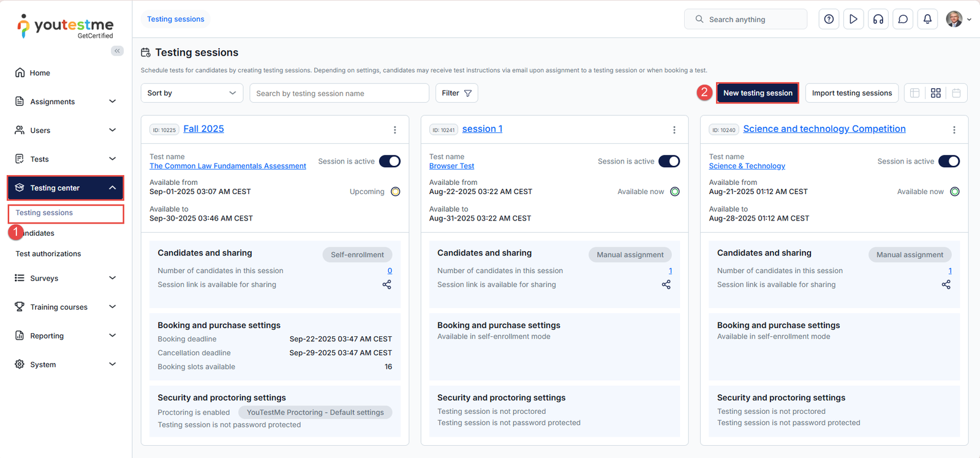The width and height of the screenshot is (980, 458).
Task: Switch to calendar view icon
Action: click(x=956, y=93)
